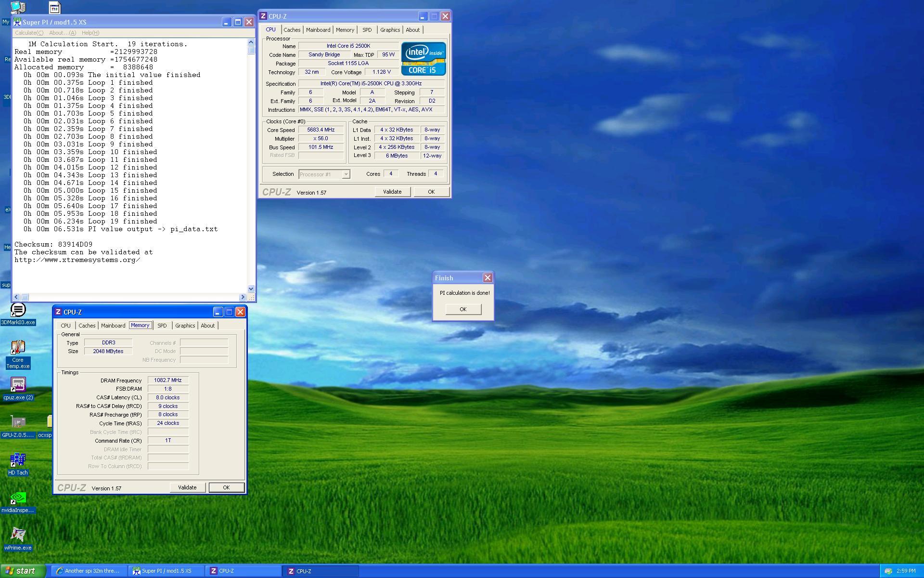
Task: Open My Computer icon at top-left of the desktop
Action: click(18, 7)
